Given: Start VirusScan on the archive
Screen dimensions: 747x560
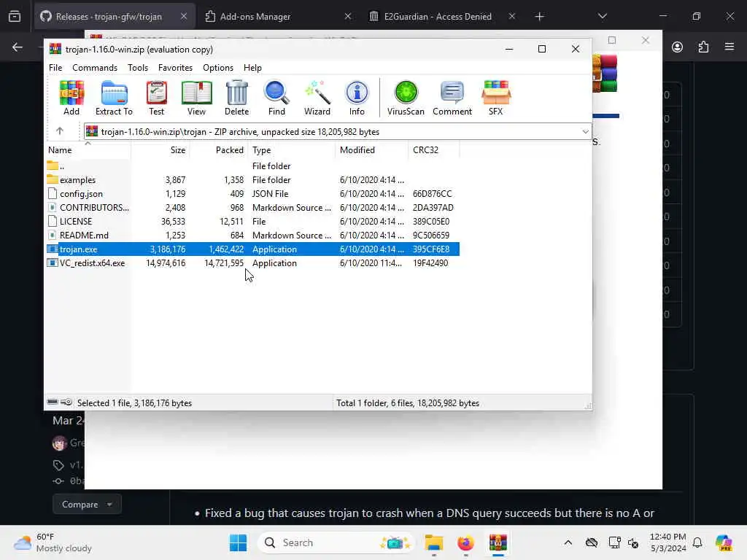Looking at the screenshot, I should (x=406, y=98).
